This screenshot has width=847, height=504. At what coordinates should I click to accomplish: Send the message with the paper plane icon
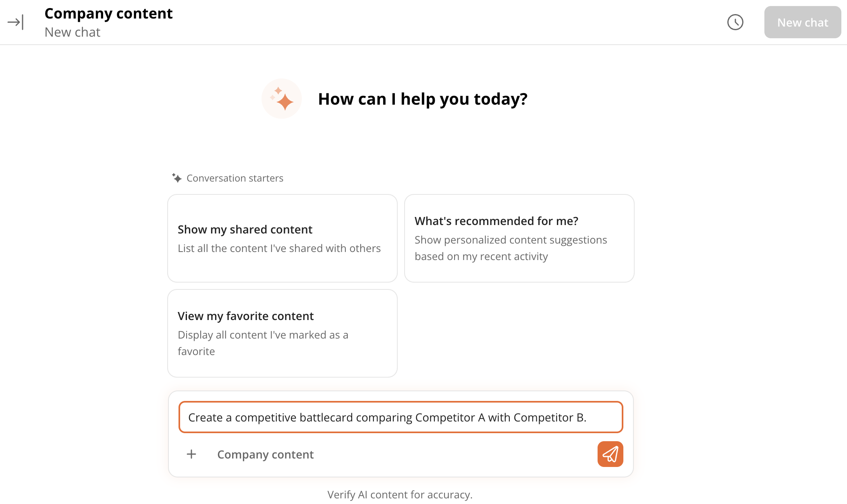[610, 454]
